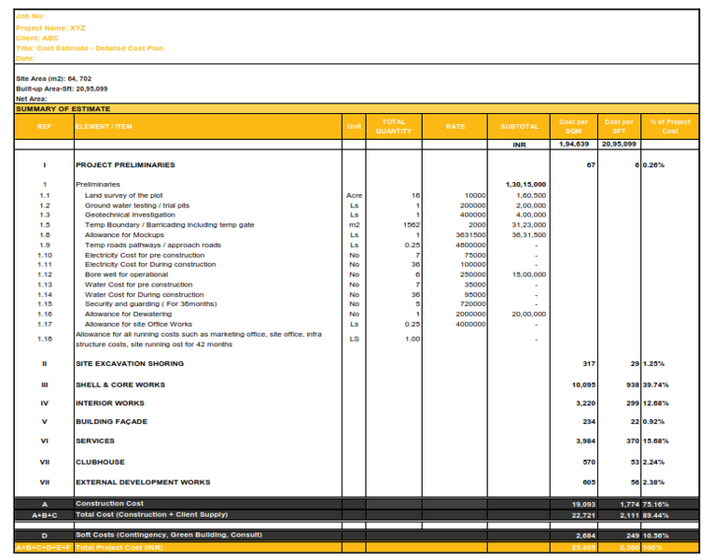
Task: Select the '% of Project Cost' header
Action: (x=670, y=126)
